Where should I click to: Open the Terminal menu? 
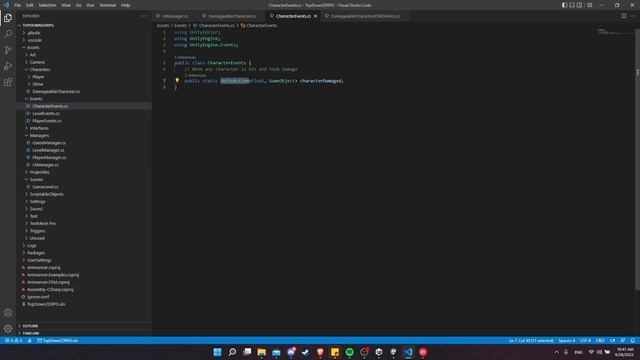(108, 5)
